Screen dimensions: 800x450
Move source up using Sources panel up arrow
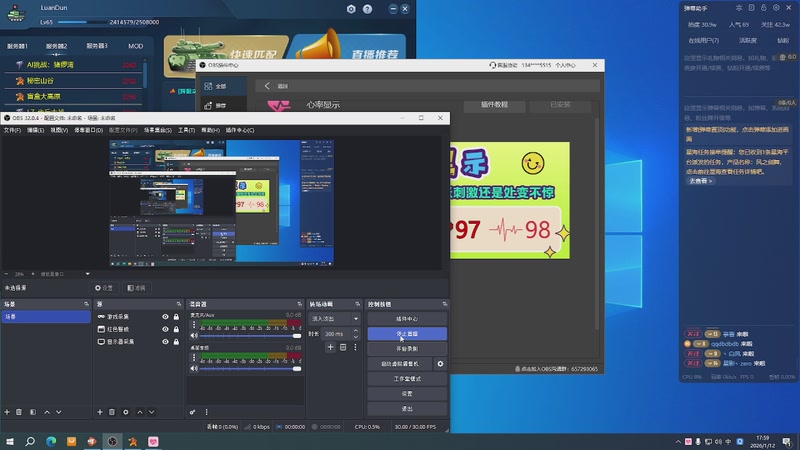(x=140, y=412)
